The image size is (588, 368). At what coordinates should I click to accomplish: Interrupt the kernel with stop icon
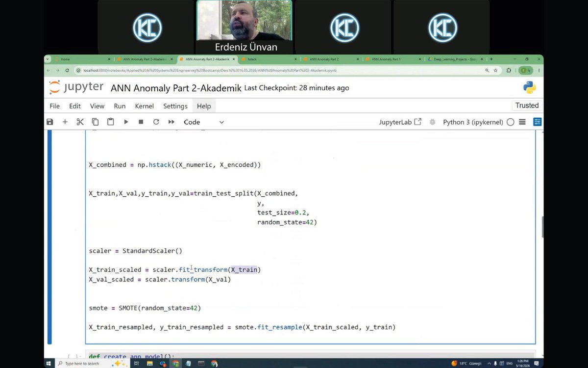(x=141, y=122)
